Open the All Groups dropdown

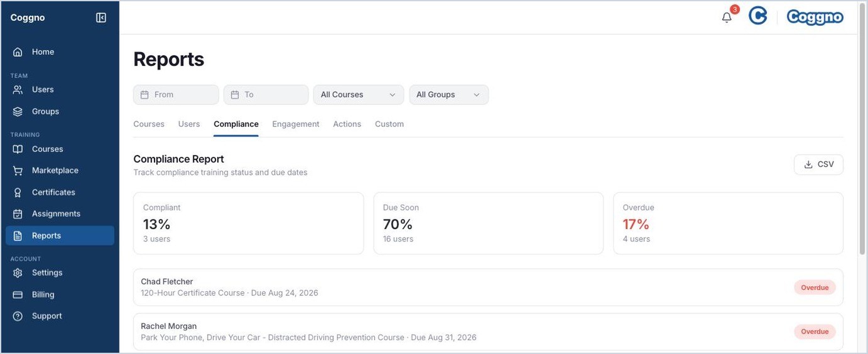(448, 95)
